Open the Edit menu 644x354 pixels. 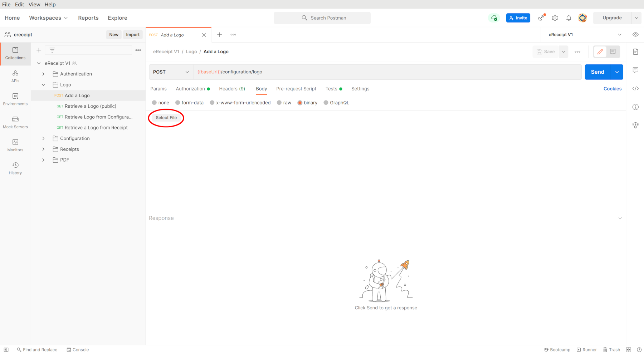point(20,4)
